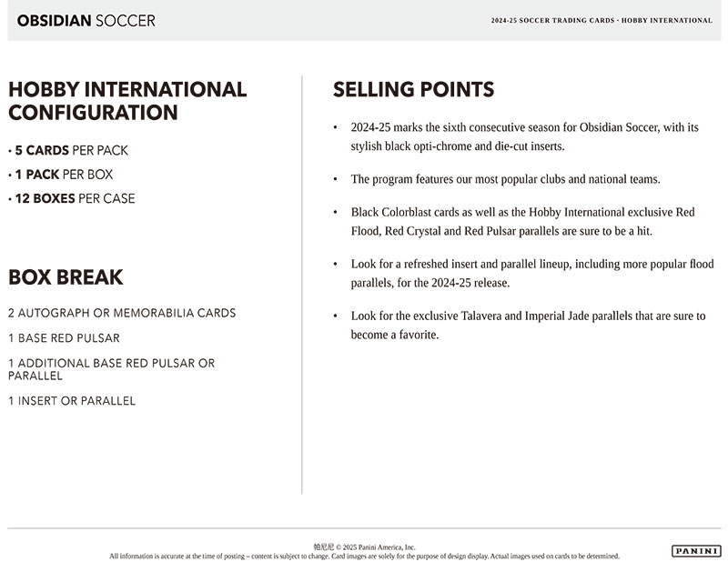728x562 pixels.
Task: Select the 2 Autograph or Memorabilia Cards line
Action: (122, 313)
